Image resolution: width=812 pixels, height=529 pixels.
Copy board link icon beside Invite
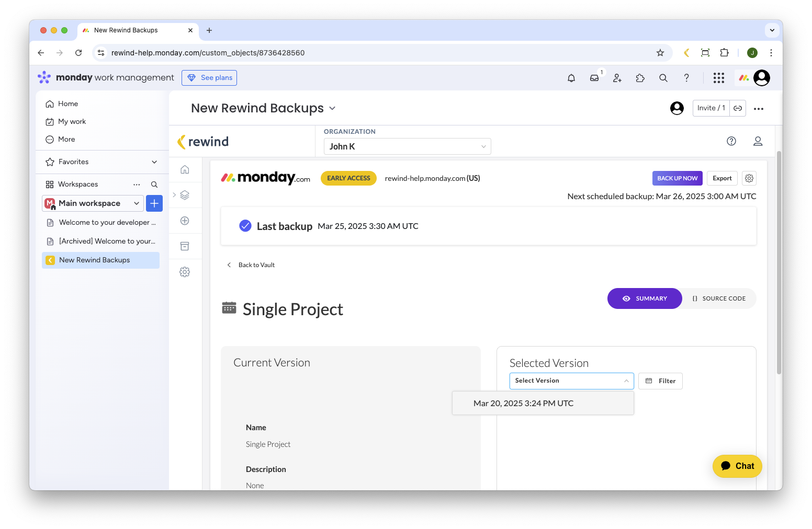[738, 108]
